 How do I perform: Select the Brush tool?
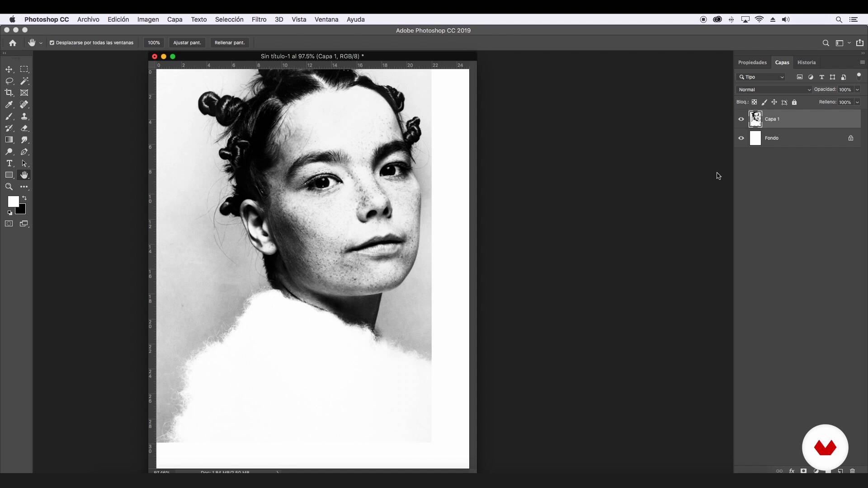pyautogui.click(x=9, y=116)
